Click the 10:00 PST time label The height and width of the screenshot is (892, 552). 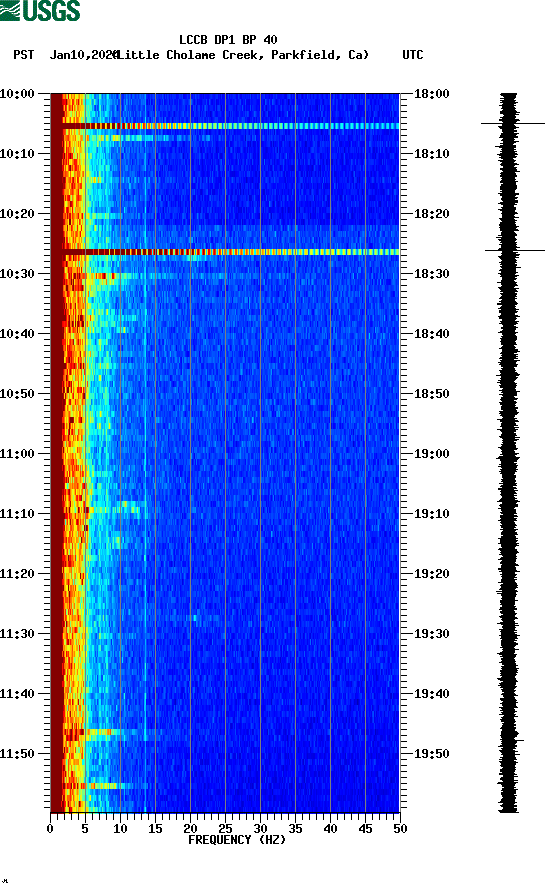(17, 94)
